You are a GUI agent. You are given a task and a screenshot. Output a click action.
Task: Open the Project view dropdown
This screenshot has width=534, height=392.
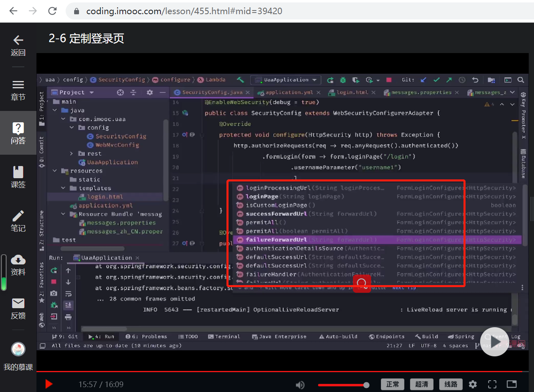click(92, 93)
